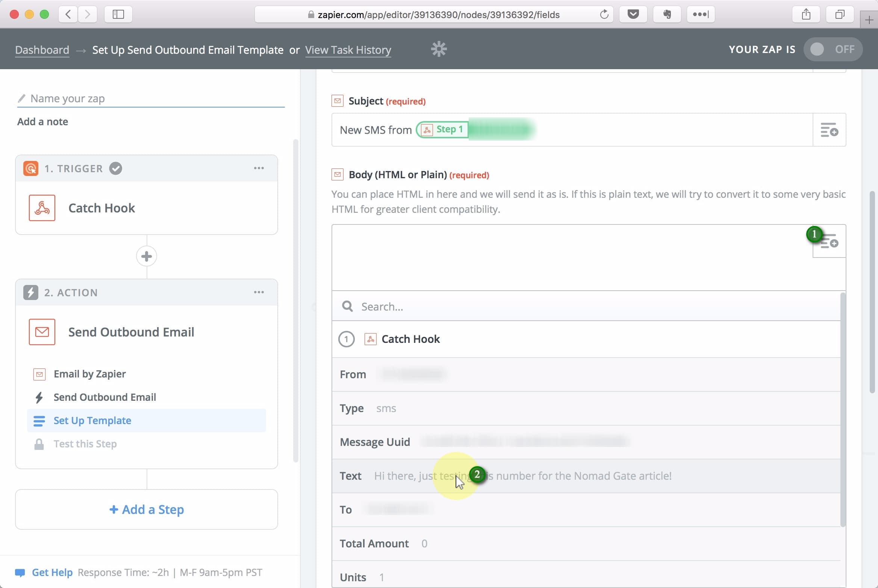Click into the Body text area
The width and height of the screenshot is (878, 588).
pos(572,258)
